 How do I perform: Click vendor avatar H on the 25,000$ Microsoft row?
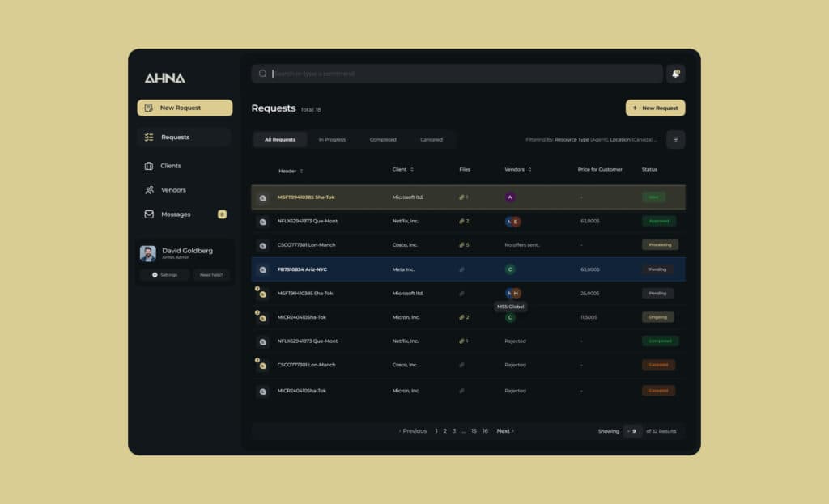tap(516, 293)
